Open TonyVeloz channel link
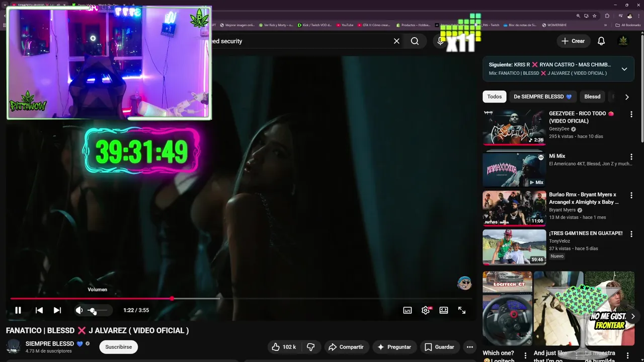Viewport: 644px width, 362px height. pos(559,241)
